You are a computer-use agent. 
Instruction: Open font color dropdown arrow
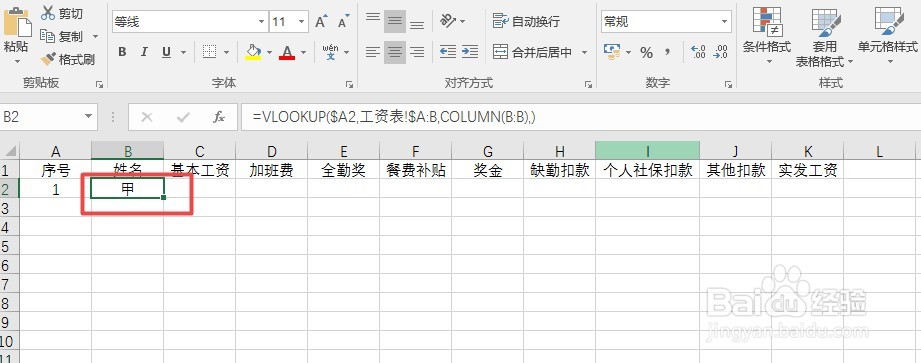coord(304,52)
